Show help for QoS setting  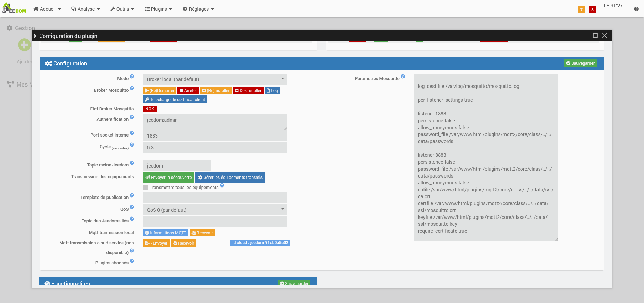[132, 207]
